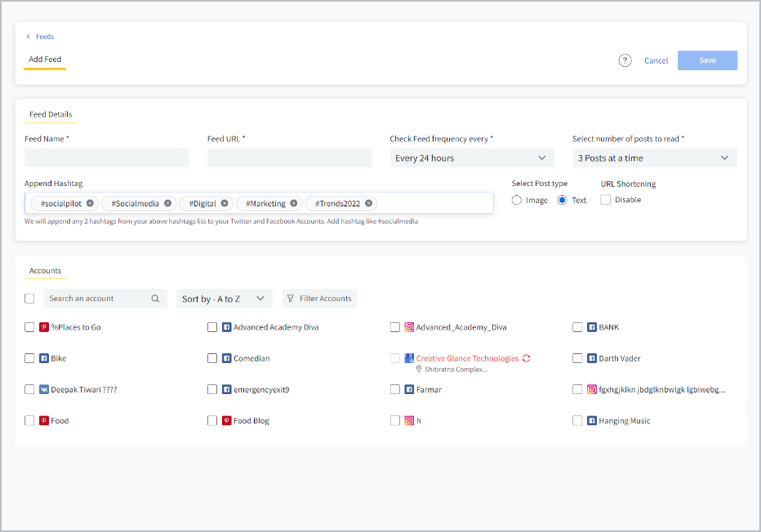Expand the Sort by A to Z dropdown
Viewport: 761px width, 532px height.
pos(224,299)
